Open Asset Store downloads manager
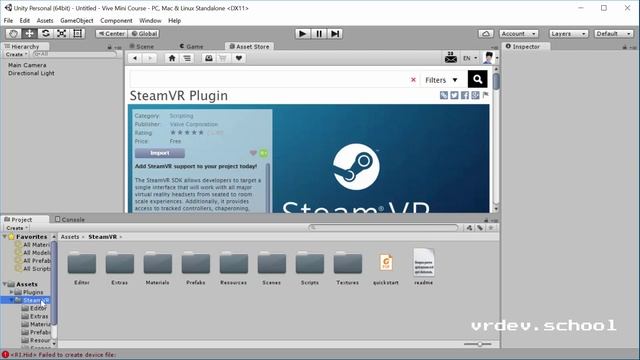Image resolution: width=640 pixels, height=360 pixels. [209, 58]
